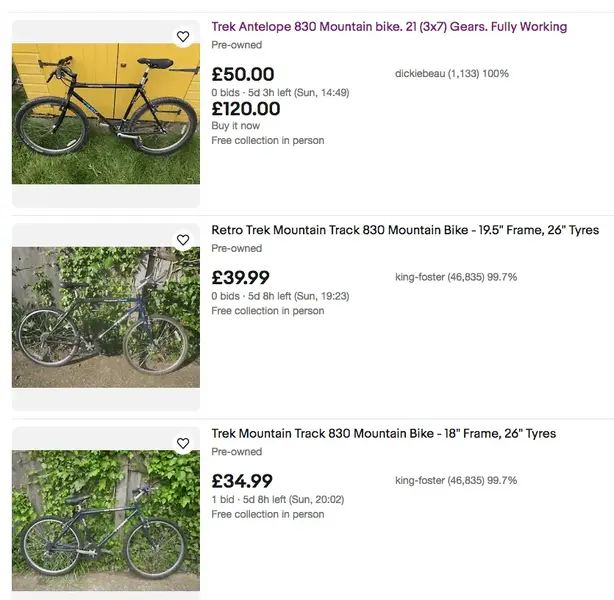Click "0 bids · 5d 3h left" auction details
614x600 pixels.
click(280, 93)
